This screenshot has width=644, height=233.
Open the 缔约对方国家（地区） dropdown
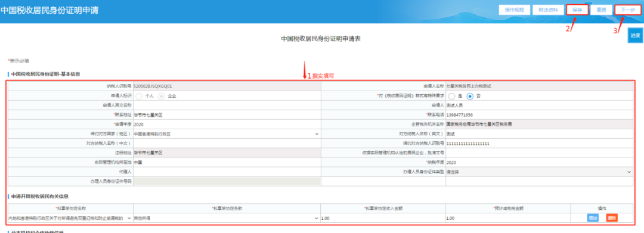click(227, 133)
